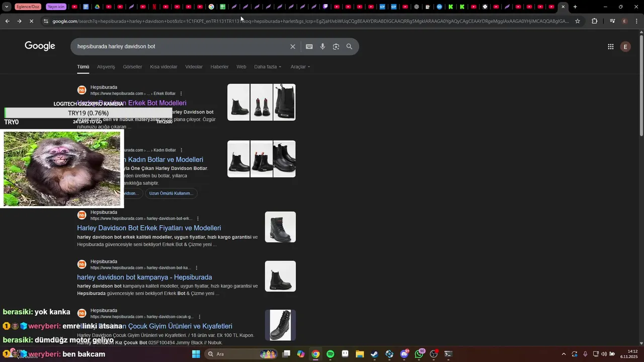Open Google Lens image search

coord(336,46)
